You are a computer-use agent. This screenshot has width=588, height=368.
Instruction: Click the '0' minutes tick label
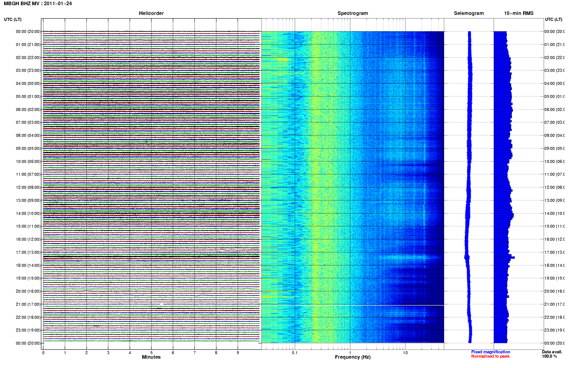[43, 353]
